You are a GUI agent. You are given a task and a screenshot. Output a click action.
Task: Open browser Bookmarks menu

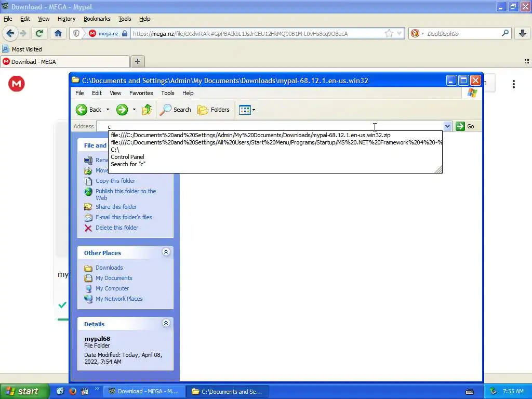point(97,19)
